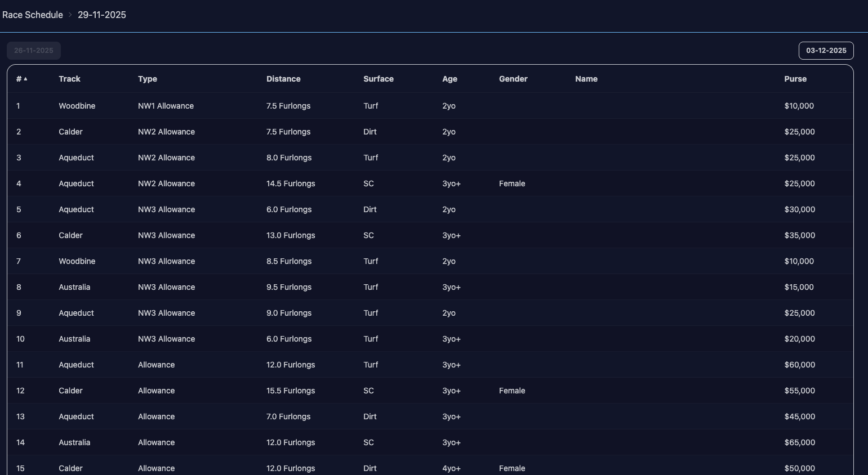Click the $60,000 purse in race 11

coord(800,365)
